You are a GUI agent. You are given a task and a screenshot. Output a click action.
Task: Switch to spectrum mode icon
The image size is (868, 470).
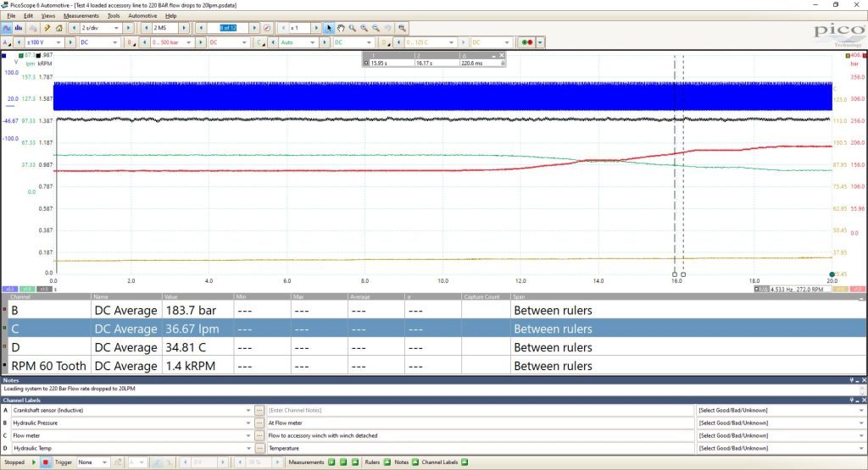(x=19, y=28)
